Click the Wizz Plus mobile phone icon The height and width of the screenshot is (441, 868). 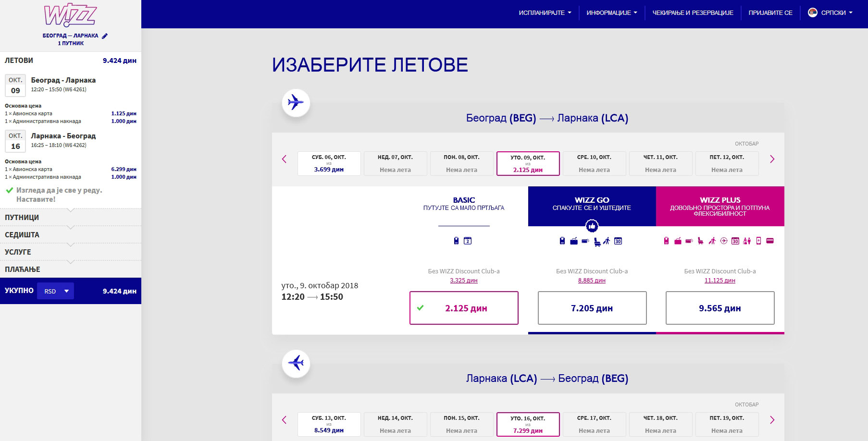pos(758,241)
